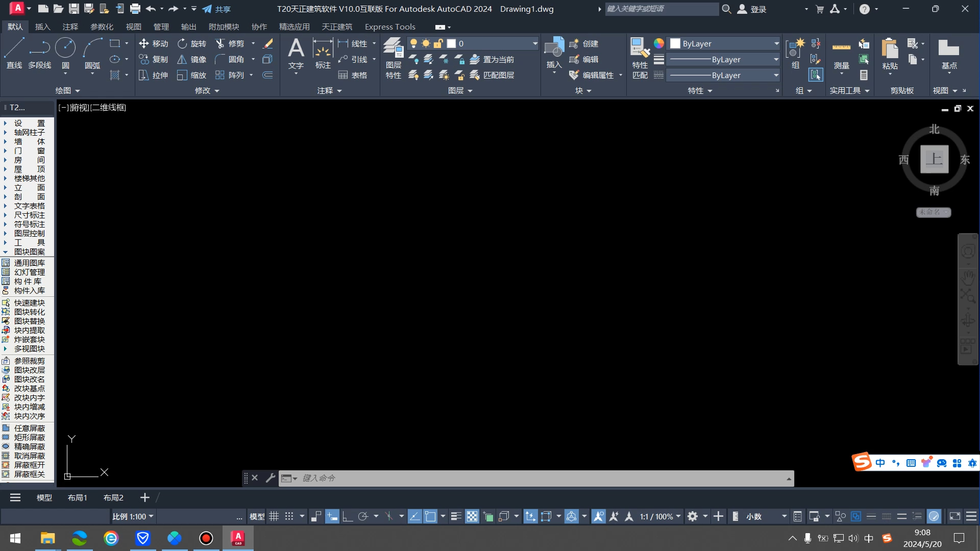Click the 通用图库 sidebar entry
The height and width of the screenshot is (551, 980).
coord(29,263)
